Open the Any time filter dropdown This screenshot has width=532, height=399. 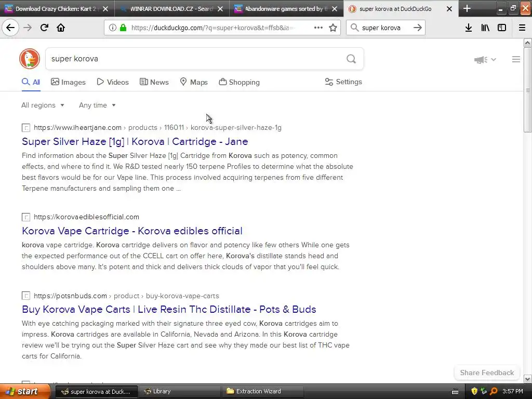(x=97, y=105)
